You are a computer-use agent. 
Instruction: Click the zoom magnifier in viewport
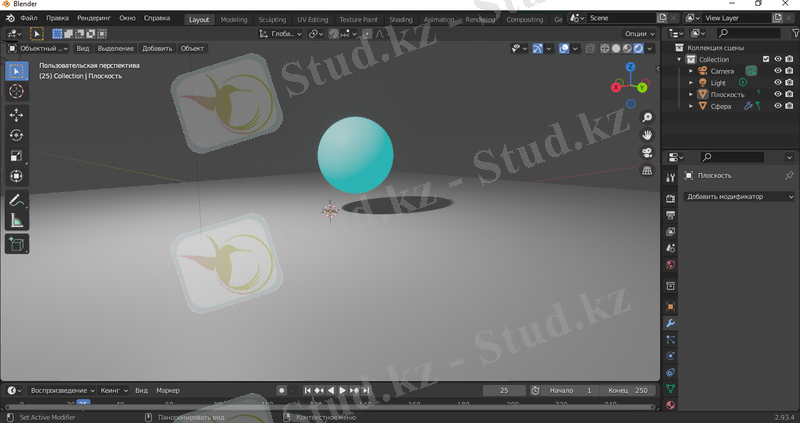pyautogui.click(x=647, y=118)
